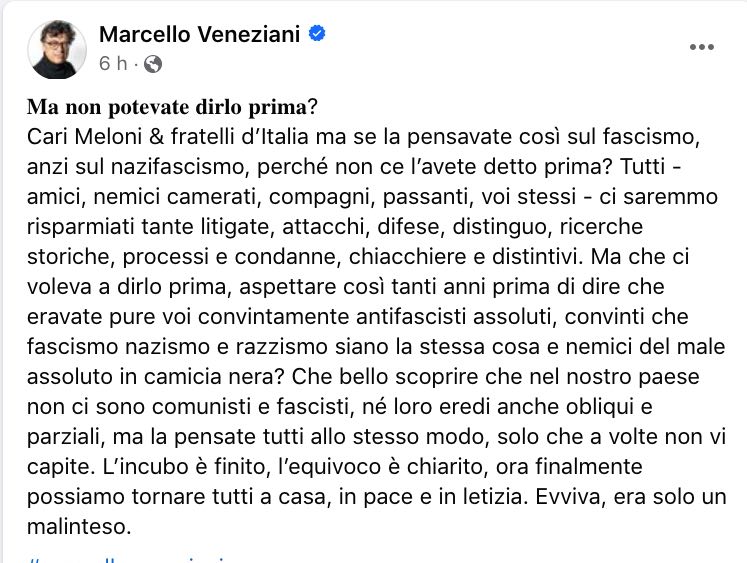The image size is (747, 563).
Task: Click the phrase 'fratelli d'Italia' in the post
Action: (x=240, y=137)
